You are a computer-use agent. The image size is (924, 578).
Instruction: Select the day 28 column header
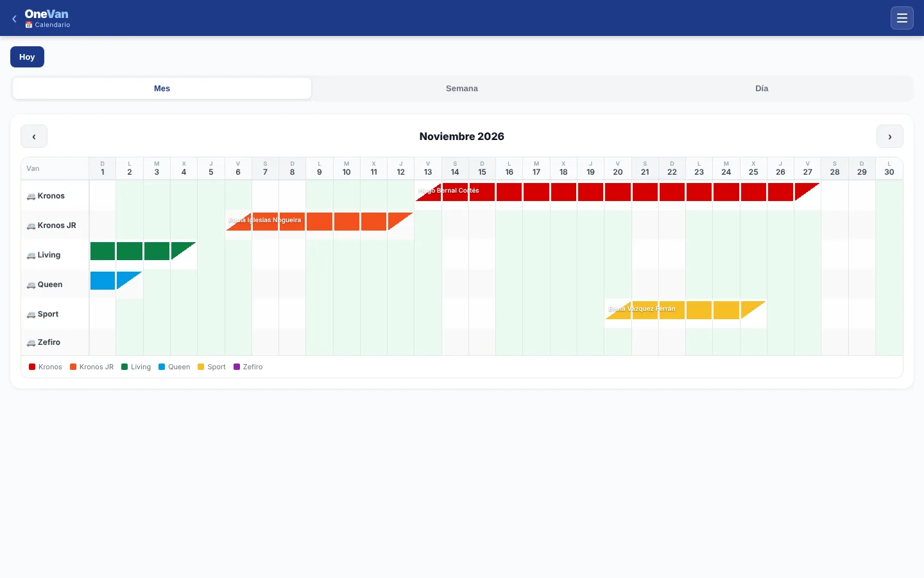[x=835, y=168]
